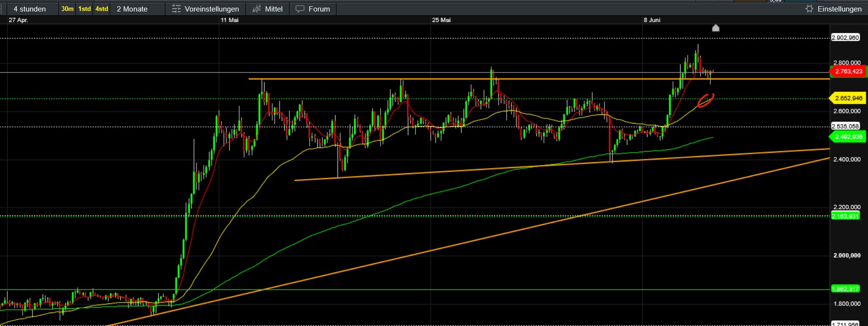Click the 2.902,960 price level label
The height and width of the screenshot is (326, 868).
click(845, 38)
